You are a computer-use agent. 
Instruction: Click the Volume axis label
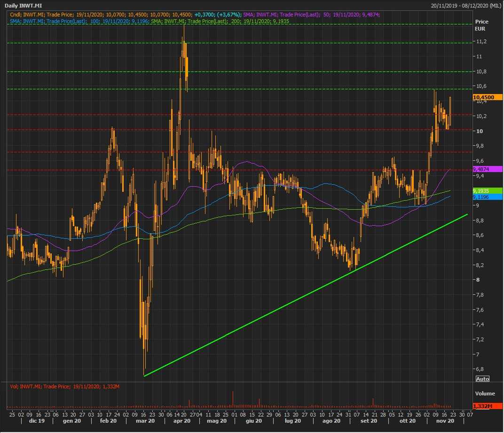coord(485,394)
